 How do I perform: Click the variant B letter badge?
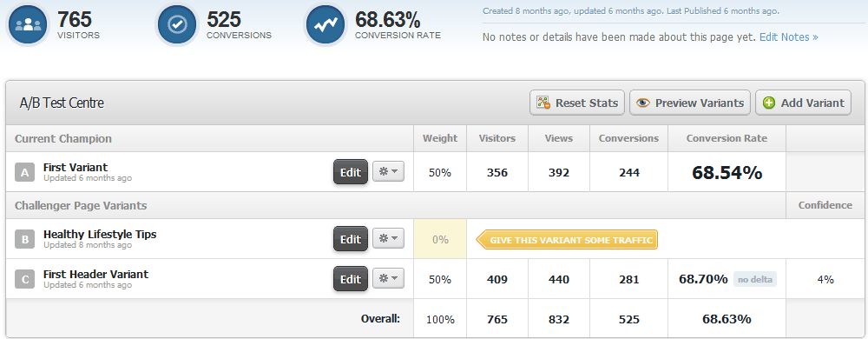[x=25, y=239]
